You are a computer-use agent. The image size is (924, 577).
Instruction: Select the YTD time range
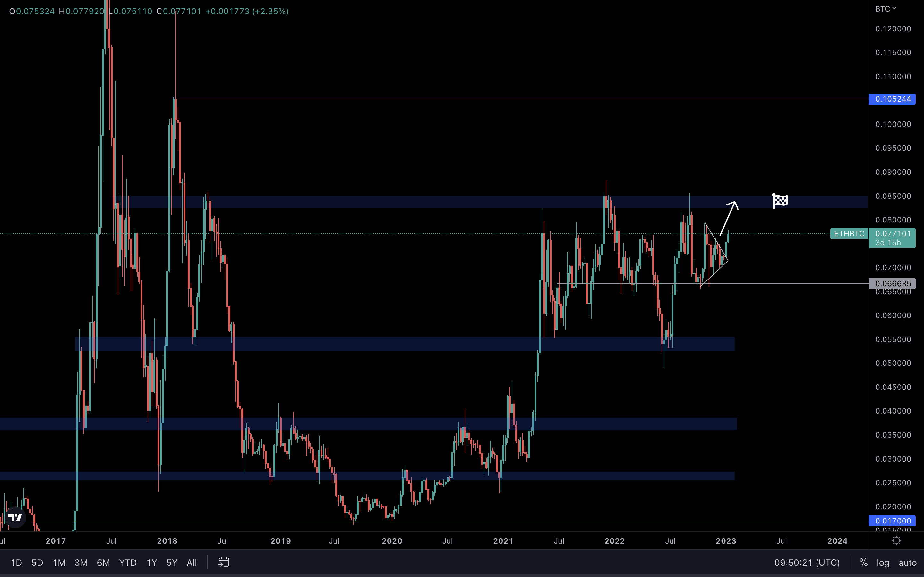click(127, 563)
